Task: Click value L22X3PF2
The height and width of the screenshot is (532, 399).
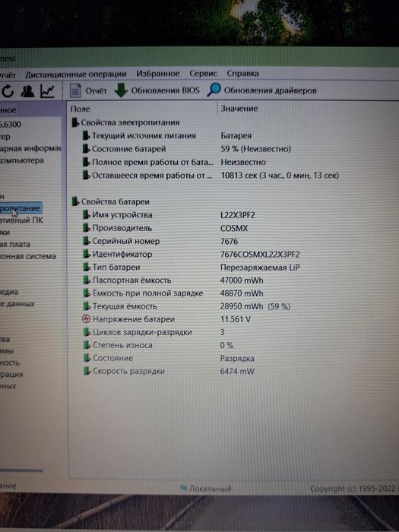Action: click(237, 215)
